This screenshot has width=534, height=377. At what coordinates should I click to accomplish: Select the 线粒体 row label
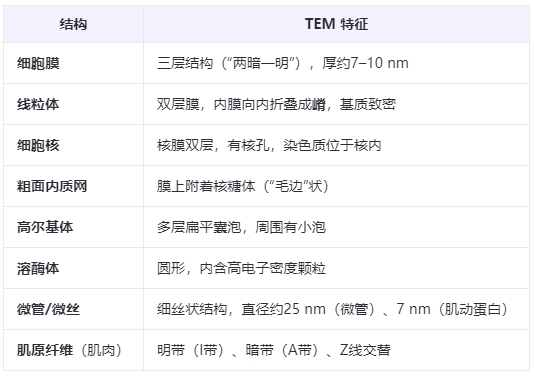tap(38, 104)
